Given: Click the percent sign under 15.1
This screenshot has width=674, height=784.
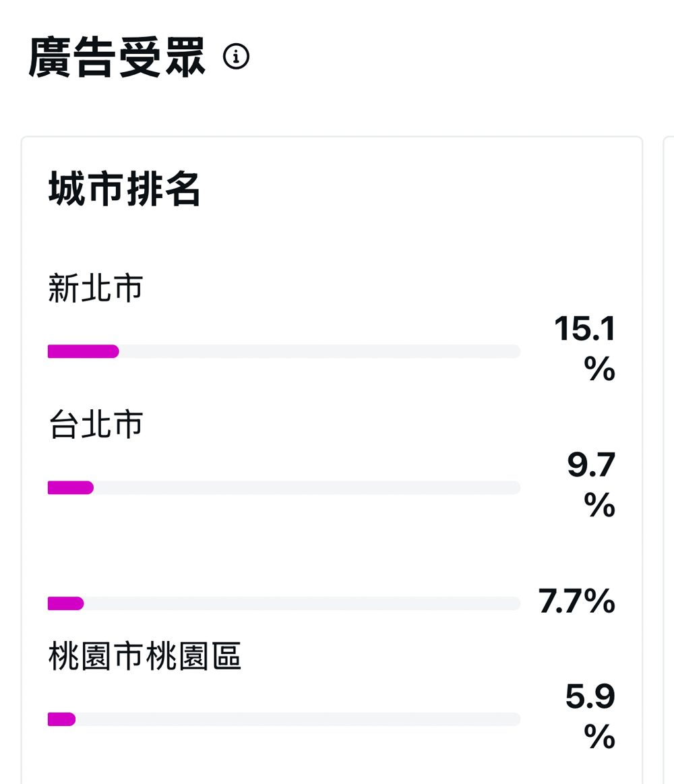Looking at the screenshot, I should pyautogui.click(x=599, y=369).
